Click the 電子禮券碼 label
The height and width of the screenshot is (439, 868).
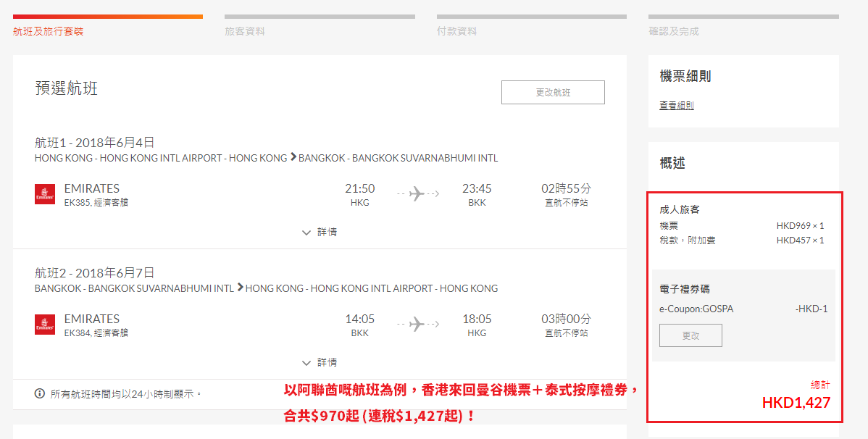tap(685, 289)
